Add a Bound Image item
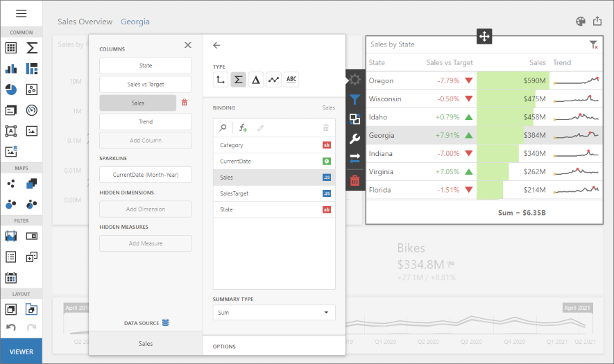This screenshot has height=364, width=614. (x=11, y=151)
